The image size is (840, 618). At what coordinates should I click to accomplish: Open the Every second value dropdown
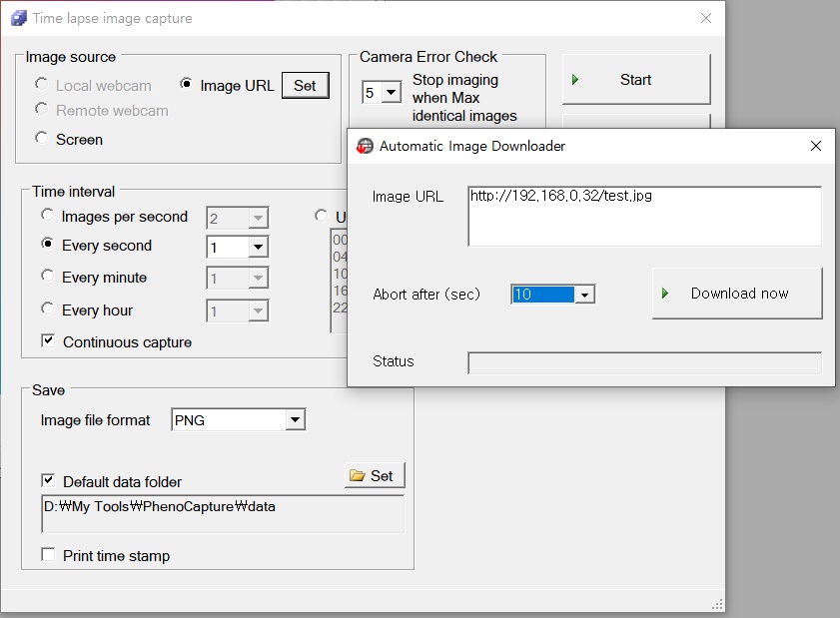[258, 247]
